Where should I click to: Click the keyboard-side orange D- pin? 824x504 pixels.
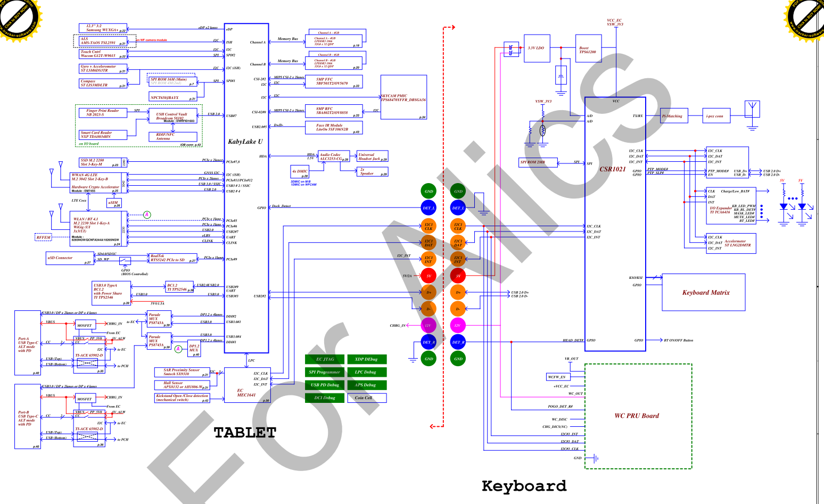pyautogui.click(x=458, y=309)
